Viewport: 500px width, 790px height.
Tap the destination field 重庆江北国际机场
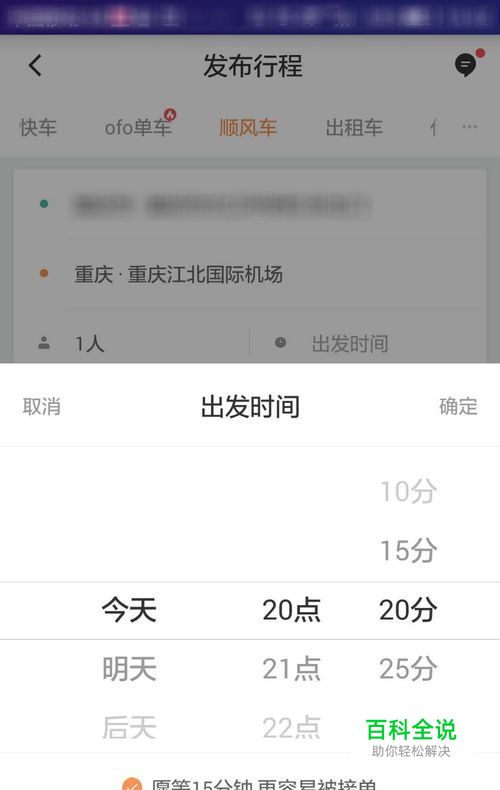point(178,274)
